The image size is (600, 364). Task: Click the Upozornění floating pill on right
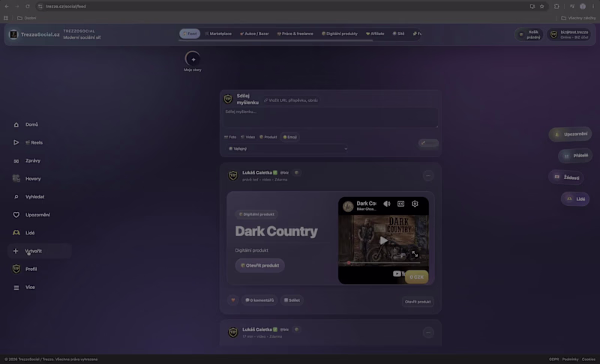click(571, 134)
